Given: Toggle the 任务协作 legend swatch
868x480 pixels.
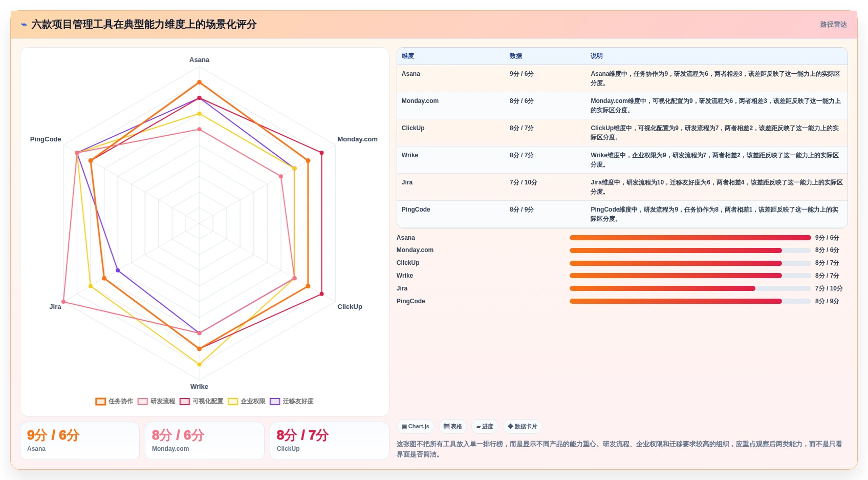Looking at the screenshot, I should [100, 401].
